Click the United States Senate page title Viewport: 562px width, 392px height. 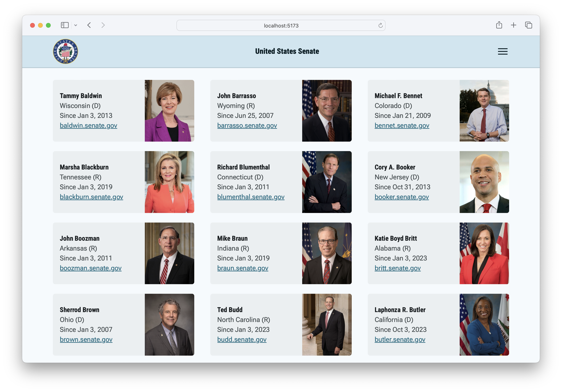pyautogui.click(x=287, y=51)
